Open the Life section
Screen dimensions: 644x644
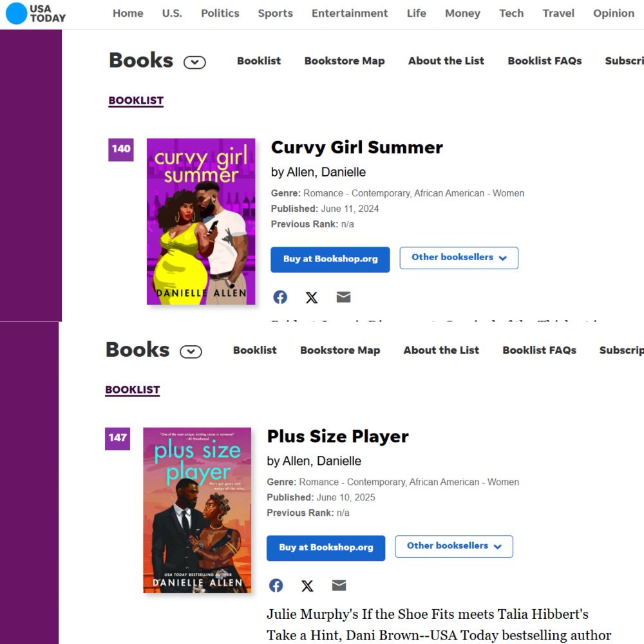pos(416,13)
